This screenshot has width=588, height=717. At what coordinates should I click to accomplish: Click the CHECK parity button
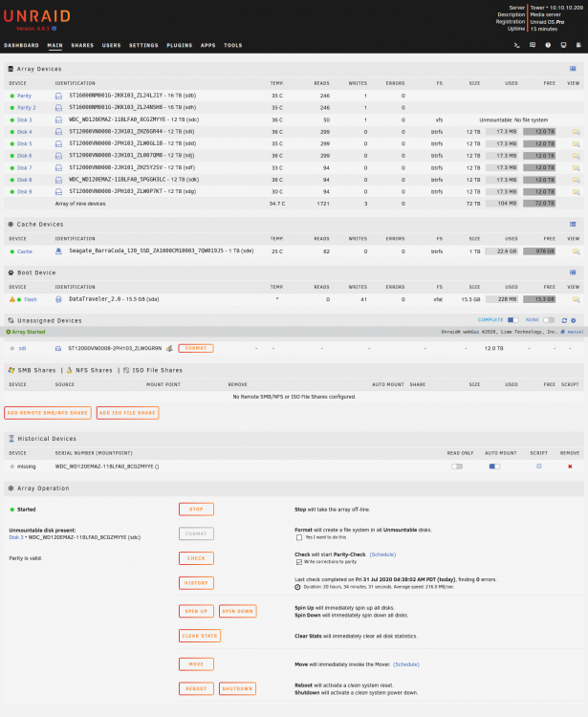coord(196,558)
